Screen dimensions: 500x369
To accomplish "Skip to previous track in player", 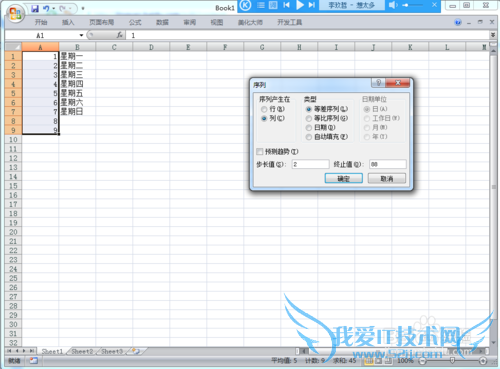I will click(286, 5).
